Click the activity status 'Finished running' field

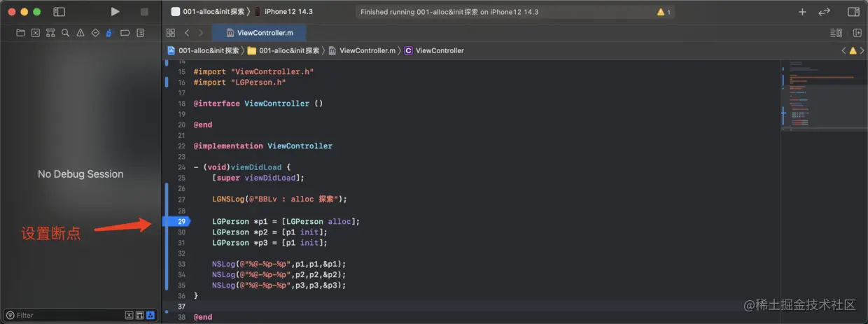[x=515, y=12]
